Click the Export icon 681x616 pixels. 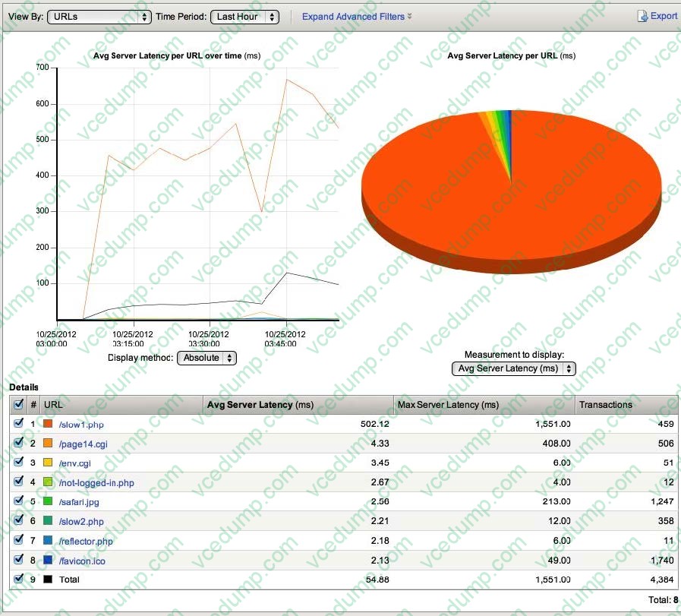(x=642, y=16)
